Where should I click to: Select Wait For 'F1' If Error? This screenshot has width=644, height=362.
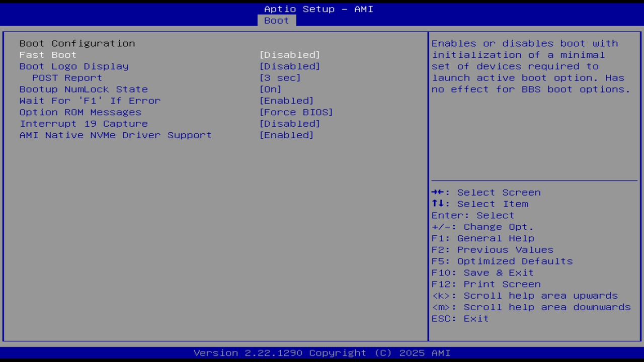90,101
